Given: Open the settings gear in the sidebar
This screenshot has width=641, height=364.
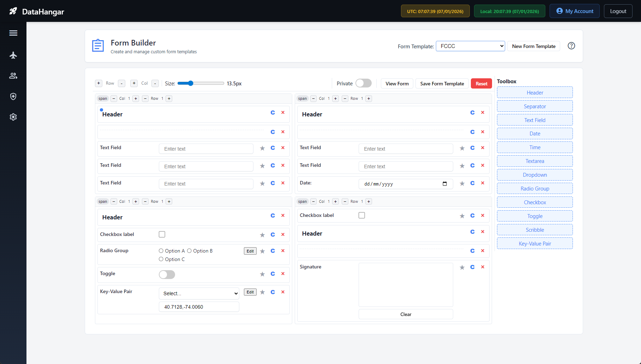Looking at the screenshot, I should [13, 117].
